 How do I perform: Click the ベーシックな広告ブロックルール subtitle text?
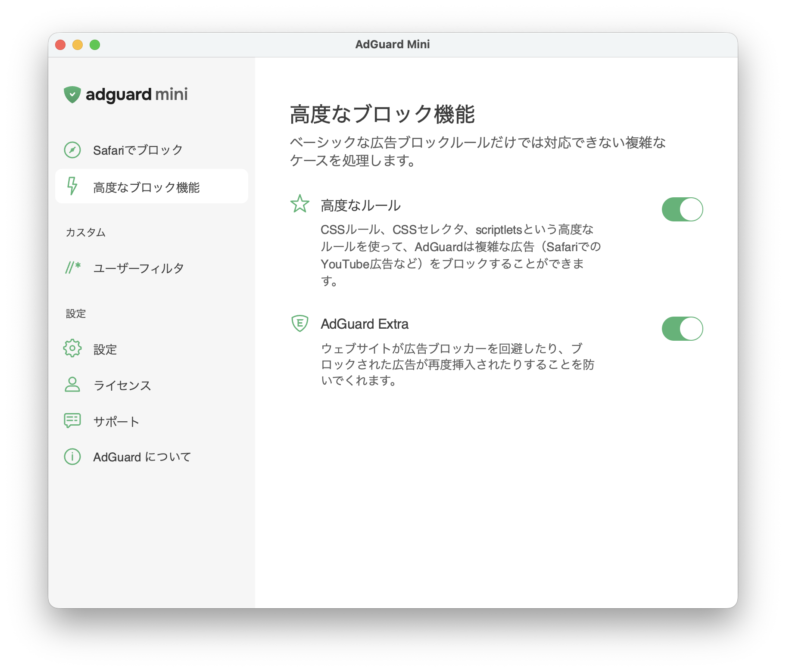(x=477, y=151)
